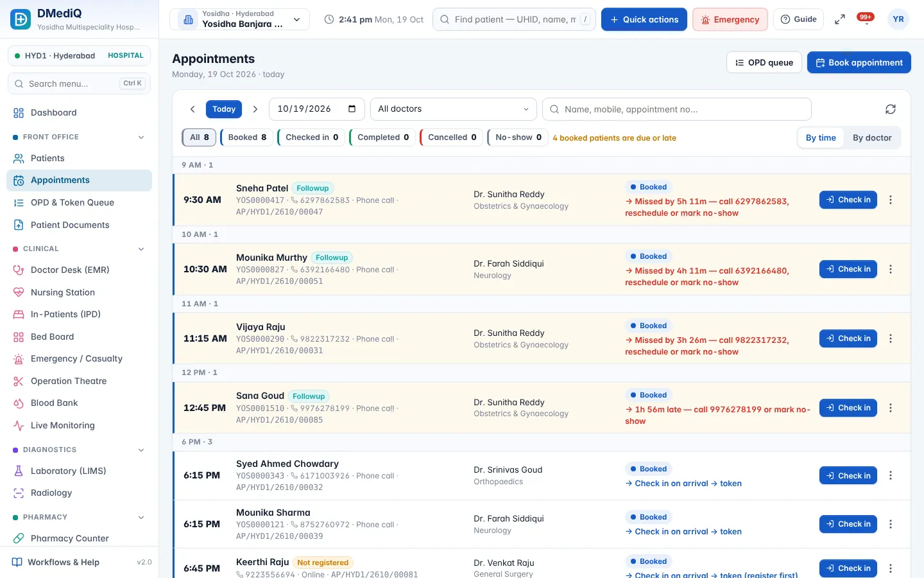The width and height of the screenshot is (924, 578).
Task: Collapse the CLINICAL section
Action: click(141, 249)
